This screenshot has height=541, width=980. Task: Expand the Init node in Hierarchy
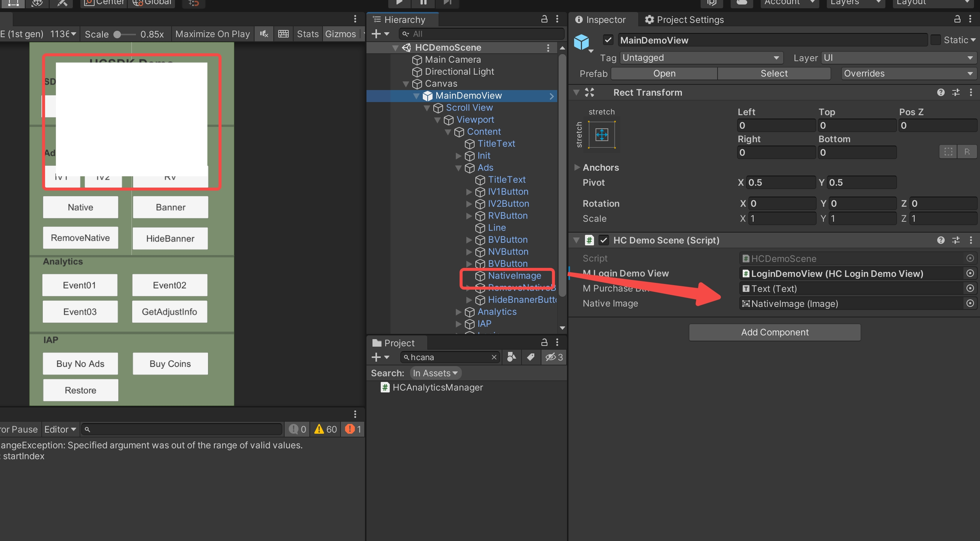pos(458,156)
